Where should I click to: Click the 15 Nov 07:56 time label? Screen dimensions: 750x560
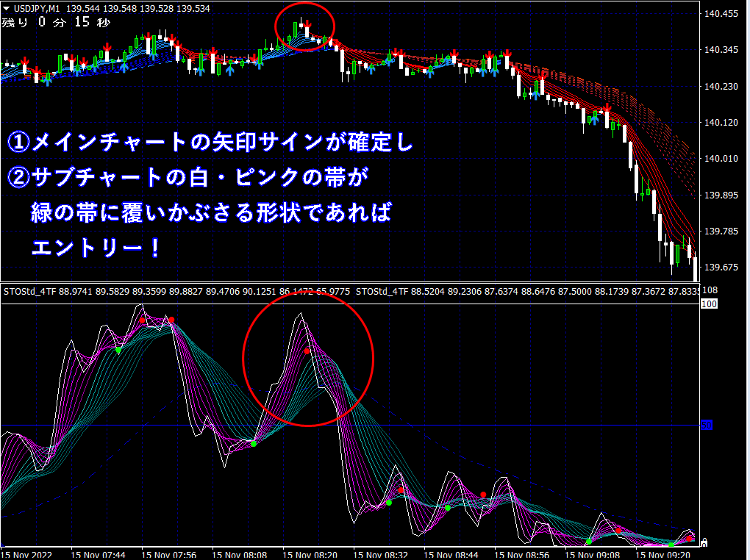pos(169,555)
